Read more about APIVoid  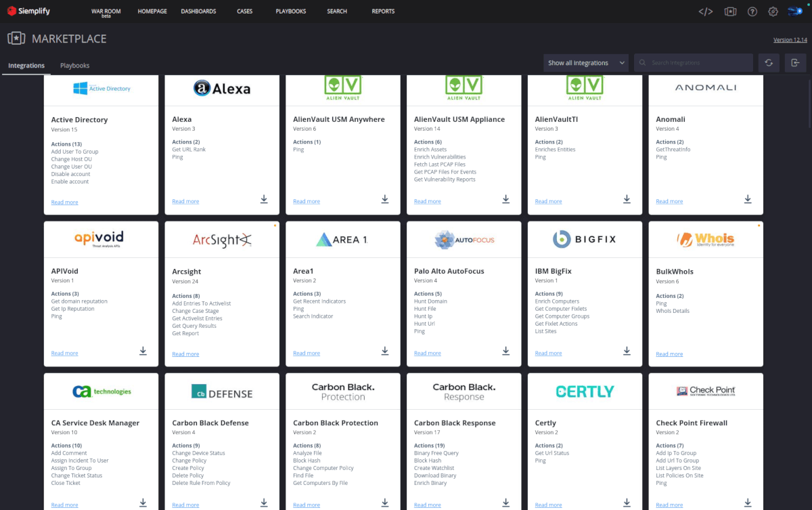[x=65, y=354]
